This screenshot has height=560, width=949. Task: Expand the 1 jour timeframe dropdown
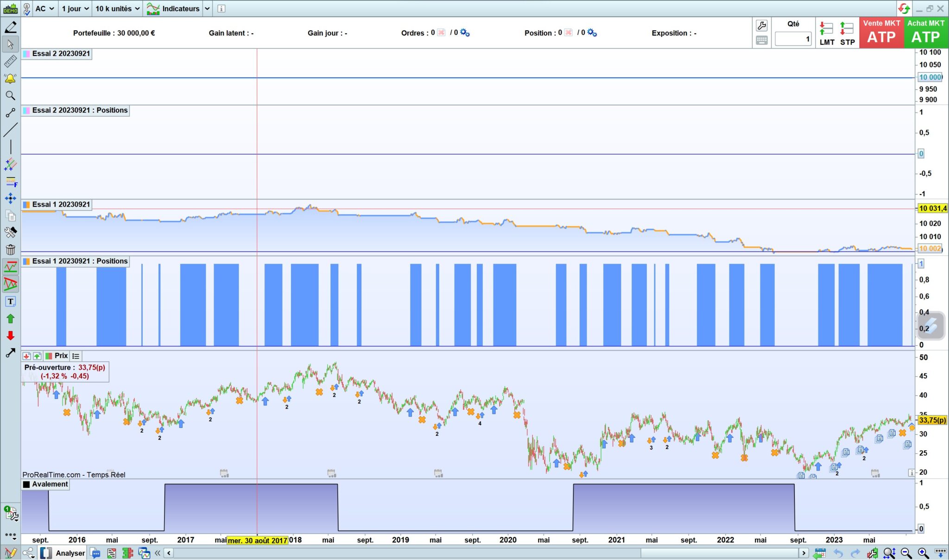click(75, 8)
